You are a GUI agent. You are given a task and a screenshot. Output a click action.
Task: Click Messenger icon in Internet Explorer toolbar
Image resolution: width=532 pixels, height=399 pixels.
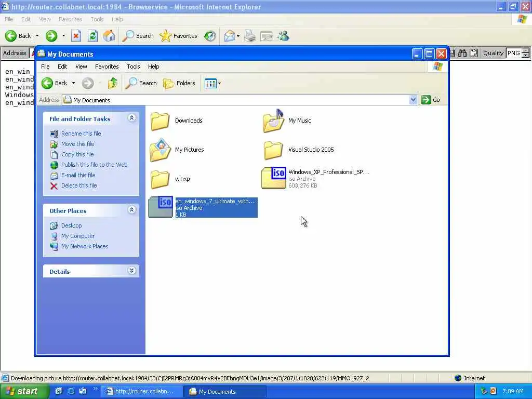pos(283,36)
